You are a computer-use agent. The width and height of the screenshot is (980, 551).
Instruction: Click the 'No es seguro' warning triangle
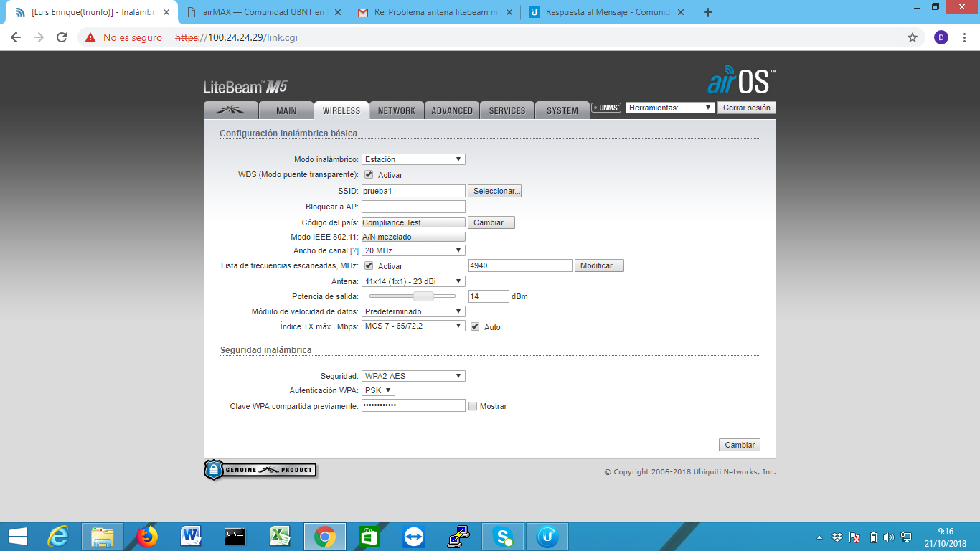coord(90,37)
